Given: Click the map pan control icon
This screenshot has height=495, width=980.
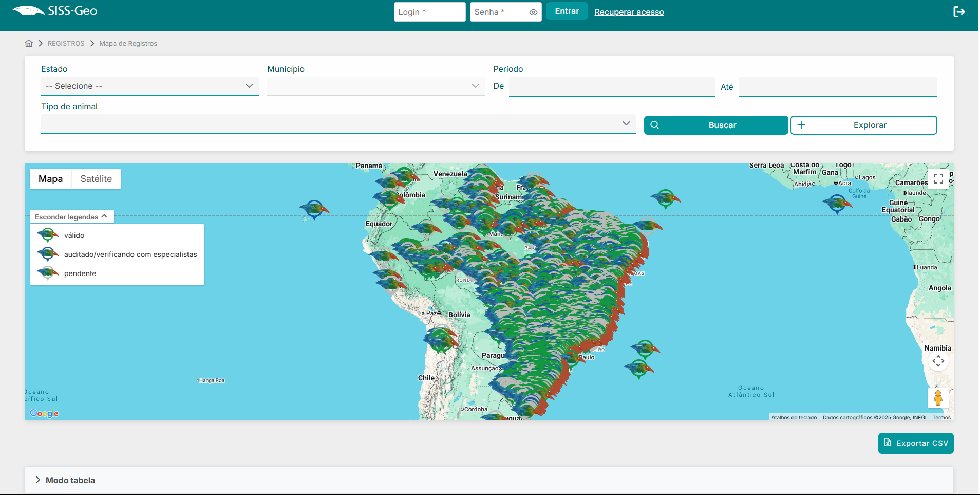Looking at the screenshot, I should click(x=938, y=361).
